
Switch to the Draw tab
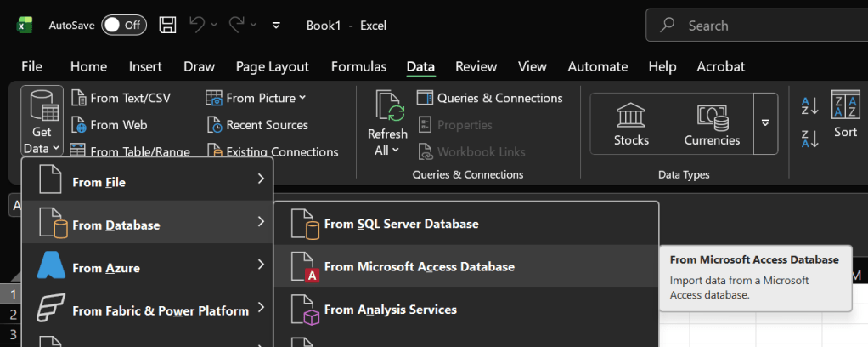(200, 67)
